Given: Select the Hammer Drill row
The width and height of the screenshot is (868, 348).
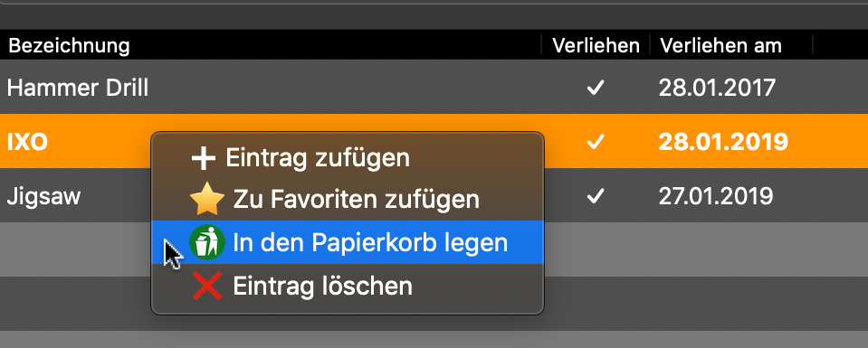Looking at the screenshot, I should pos(434,88).
